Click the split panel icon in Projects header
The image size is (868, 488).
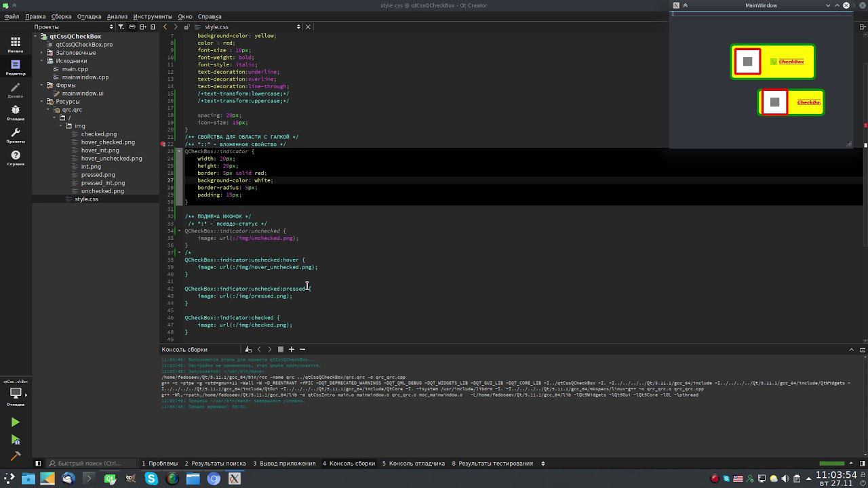[x=142, y=27]
